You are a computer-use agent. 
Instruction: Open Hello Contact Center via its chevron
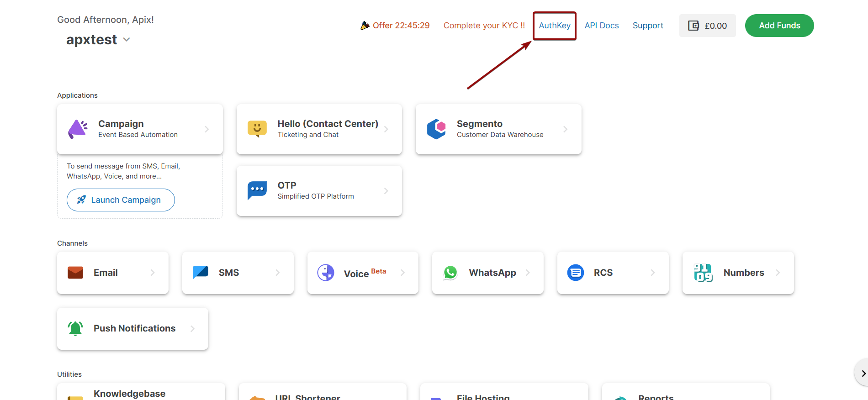386,129
